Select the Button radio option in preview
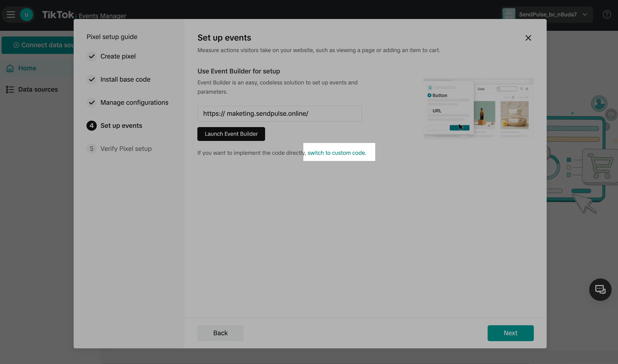 (429, 95)
